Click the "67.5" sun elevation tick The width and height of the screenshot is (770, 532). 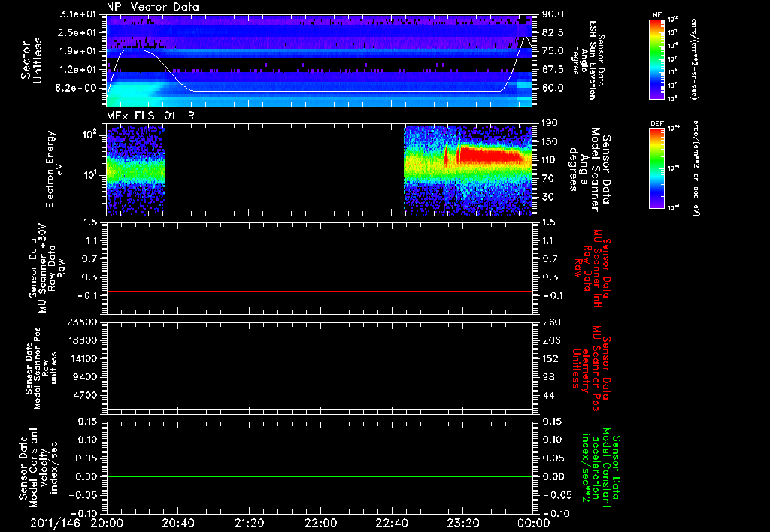(x=553, y=70)
